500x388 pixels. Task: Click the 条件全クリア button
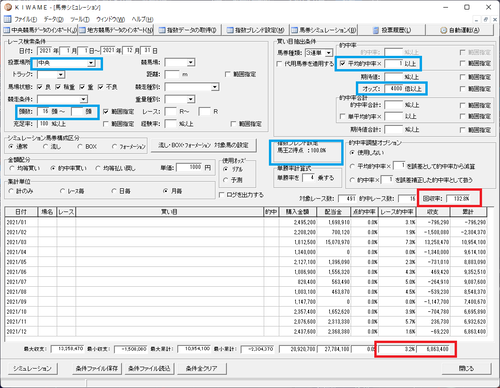coord(202,368)
